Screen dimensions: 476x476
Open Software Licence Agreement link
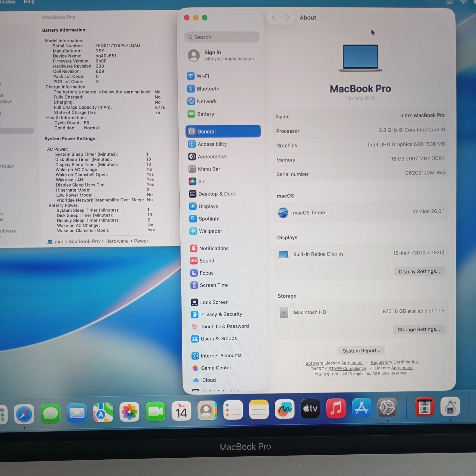point(334,363)
